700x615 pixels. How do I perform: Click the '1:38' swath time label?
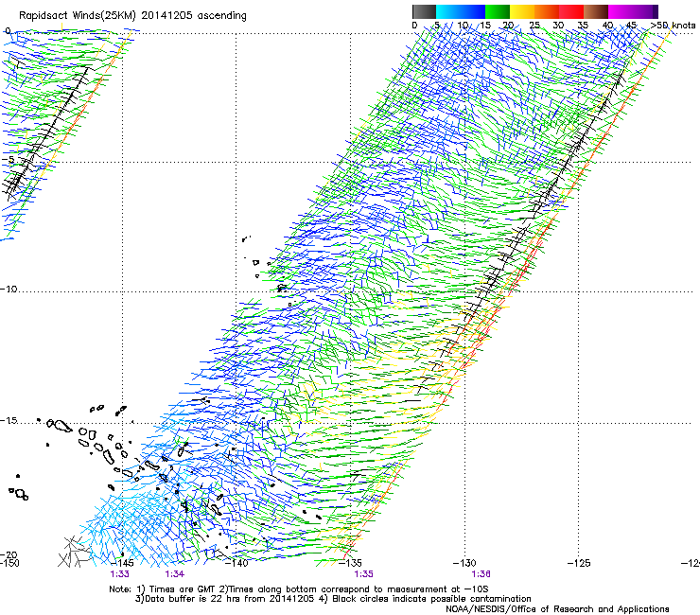481,574
